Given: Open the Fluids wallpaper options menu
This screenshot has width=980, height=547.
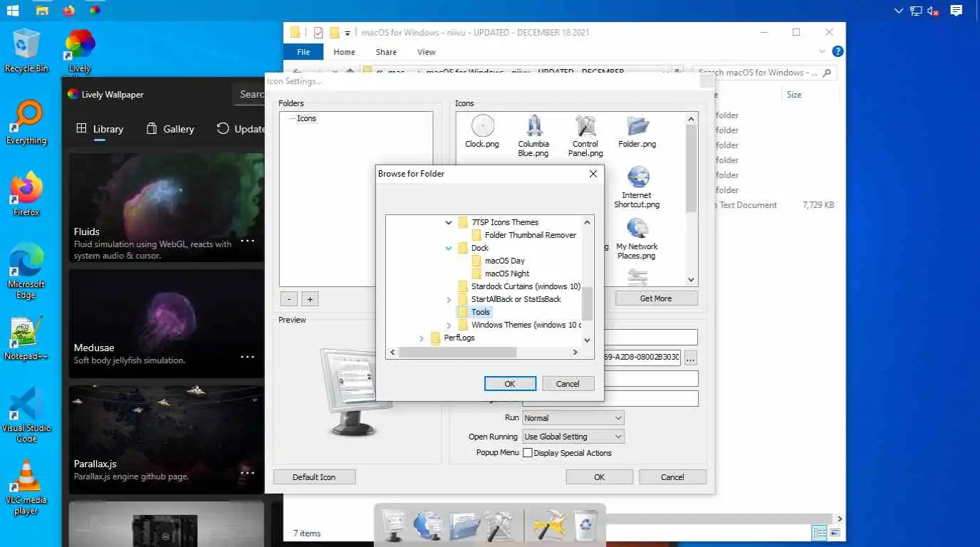Looking at the screenshot, I should pyautogui.click(x=247, y=241).
